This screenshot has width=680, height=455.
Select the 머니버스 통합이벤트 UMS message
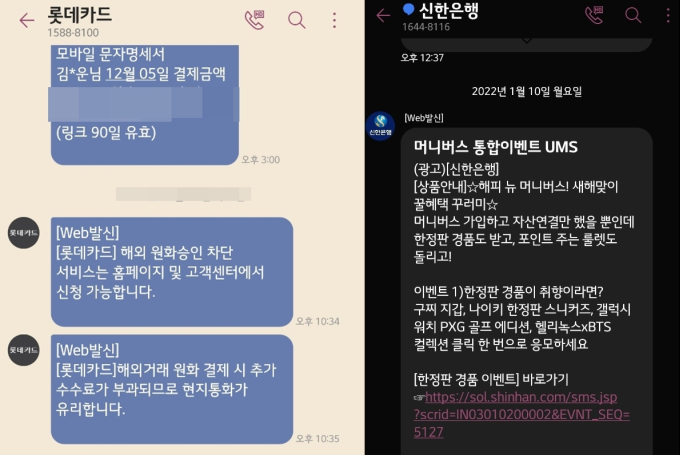click(x=526, y=291)
